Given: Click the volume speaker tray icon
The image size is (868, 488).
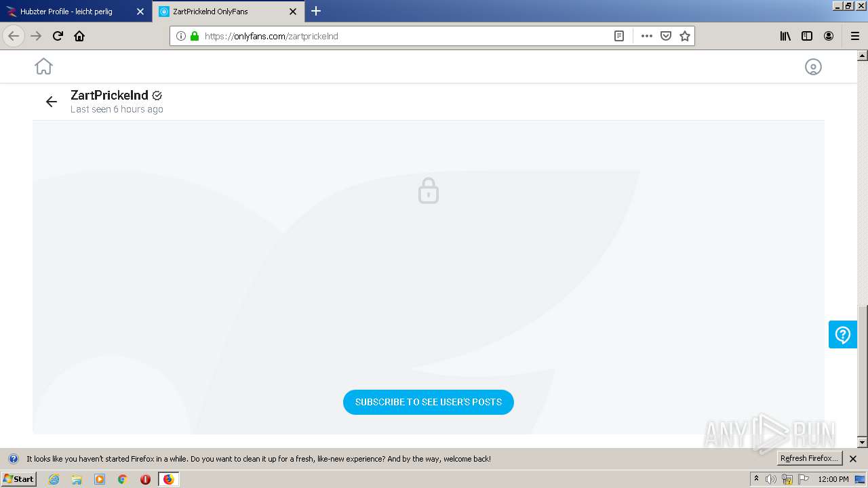Looking at the screenshot, I should pyautogui.click(x=771, y=479).
